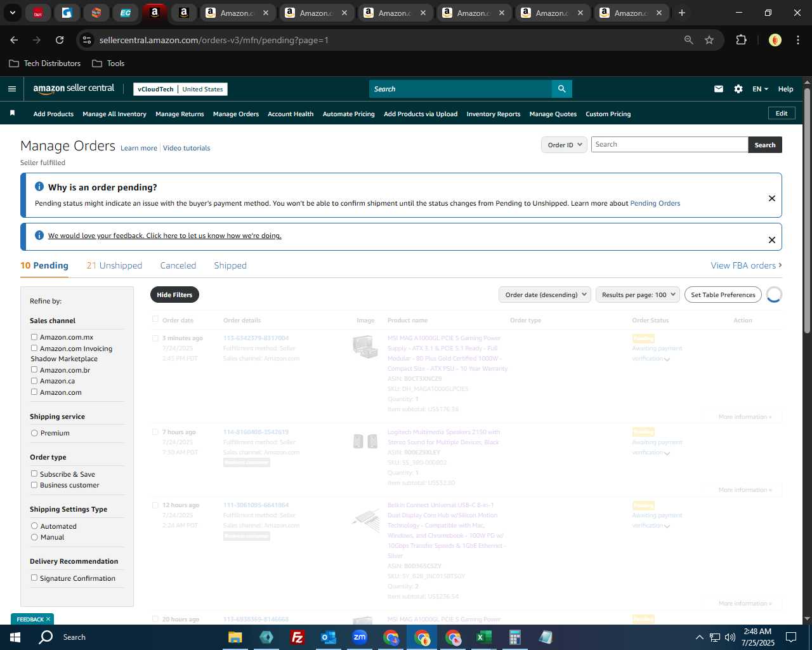Click the order search input field
This screenshot has height=650, width=812.
click(669, 145)
